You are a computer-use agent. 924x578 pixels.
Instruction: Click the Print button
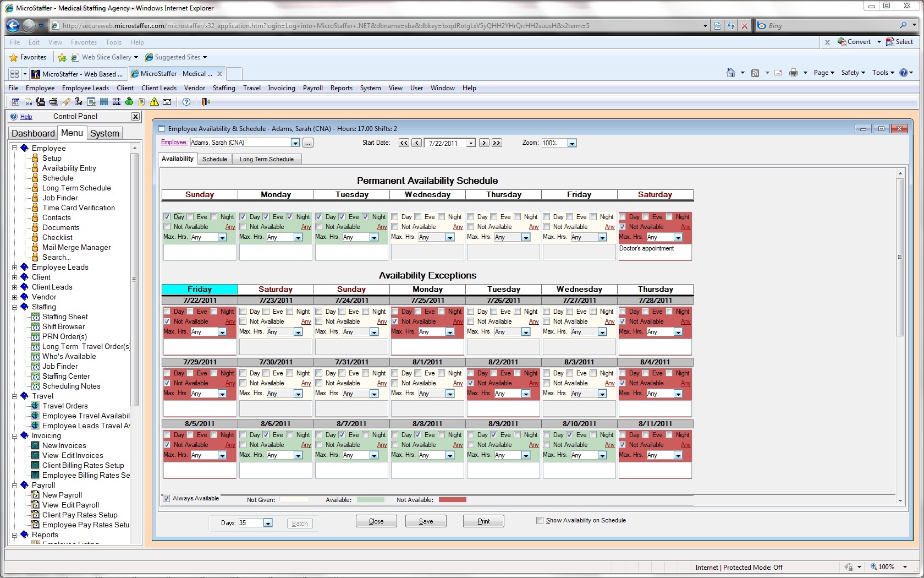pyautogui.click(x=483, y=521)
